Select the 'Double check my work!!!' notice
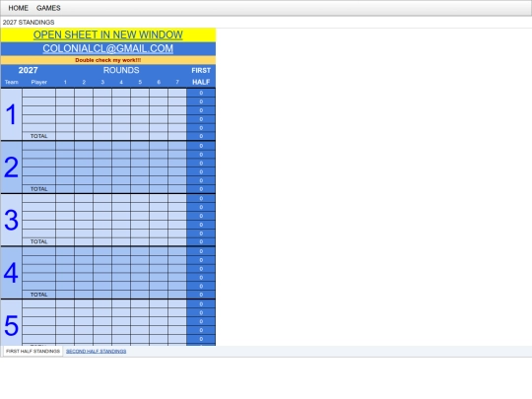 point(108,60)
